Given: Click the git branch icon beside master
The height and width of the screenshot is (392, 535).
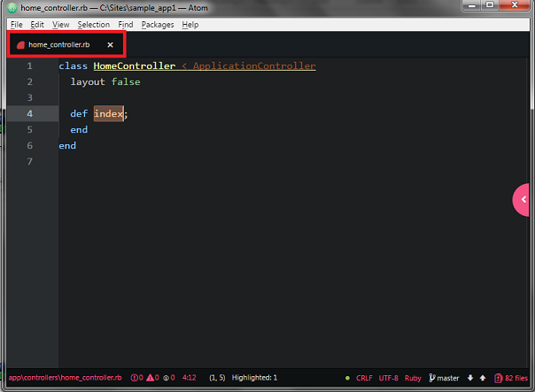Looking at the screenshot, I should (x=432, y=378).
